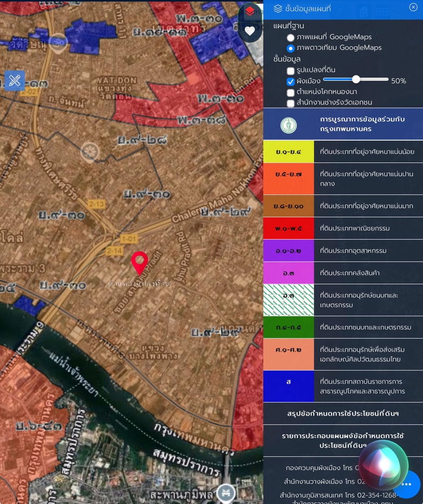423x504 pixels.
Task: Click the สำนักงานวางผังเมือง phone line
Action: (x=325, y=481)
